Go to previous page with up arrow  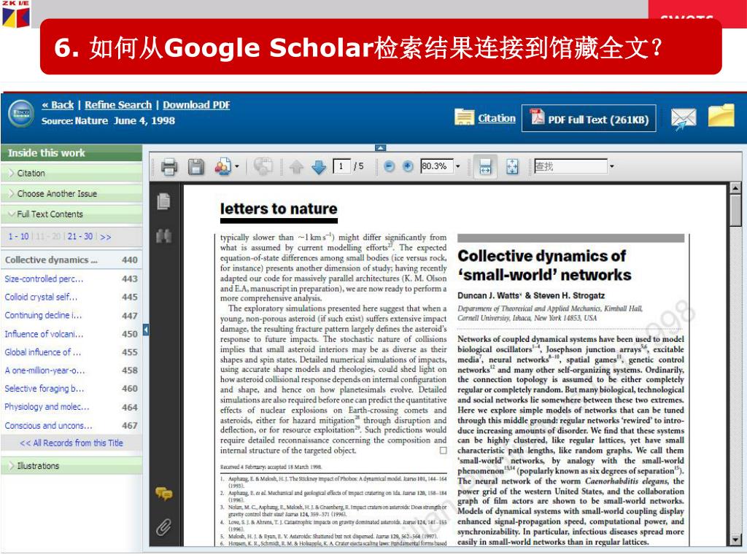(x=296, y=167)
